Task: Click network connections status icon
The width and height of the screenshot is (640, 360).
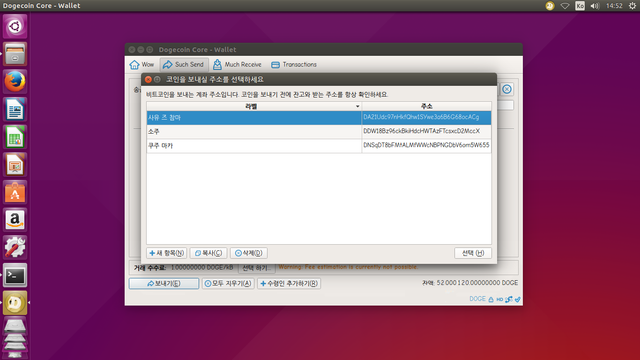Action: click(509, 300)
